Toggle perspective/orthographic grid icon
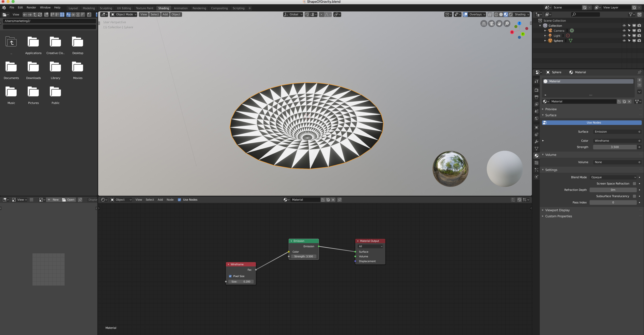644x335 pixels. 484,24
